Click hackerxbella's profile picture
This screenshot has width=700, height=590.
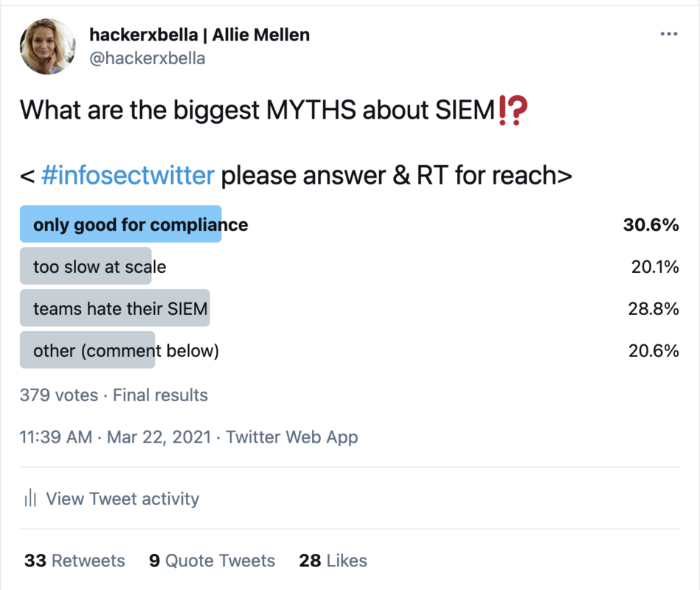coord(47,46)
